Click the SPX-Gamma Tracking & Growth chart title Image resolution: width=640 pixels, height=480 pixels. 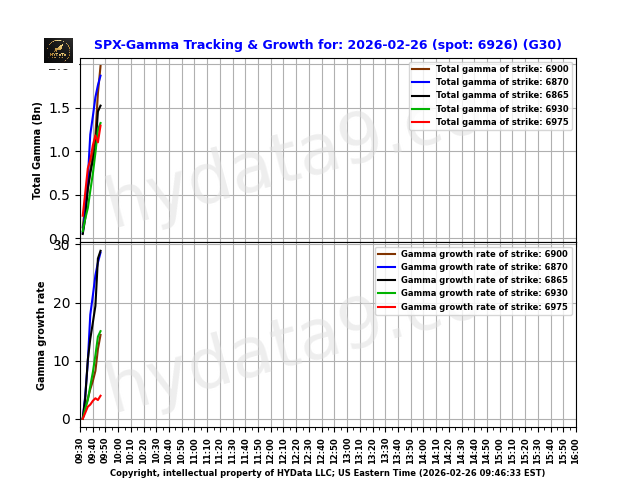point(327,45)
